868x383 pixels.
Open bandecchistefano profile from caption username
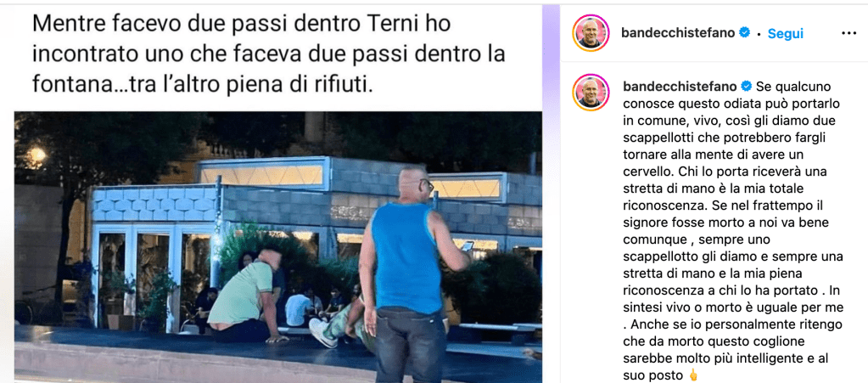(680, 87)
